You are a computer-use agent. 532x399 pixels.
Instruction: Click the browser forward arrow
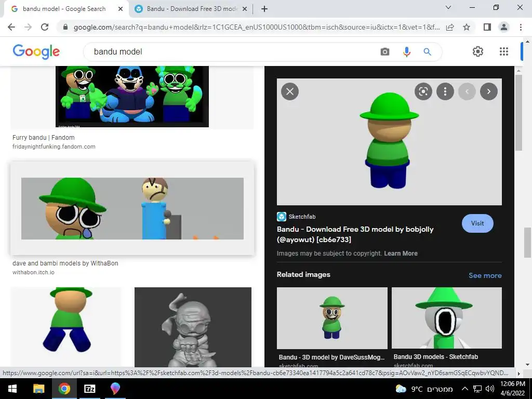pos(28,27)
